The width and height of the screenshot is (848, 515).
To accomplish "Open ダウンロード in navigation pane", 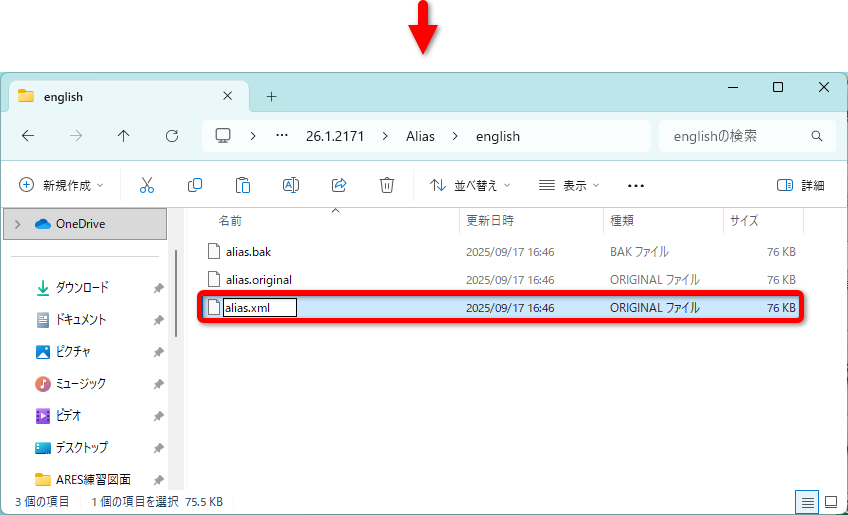I will tap(82, 288).
